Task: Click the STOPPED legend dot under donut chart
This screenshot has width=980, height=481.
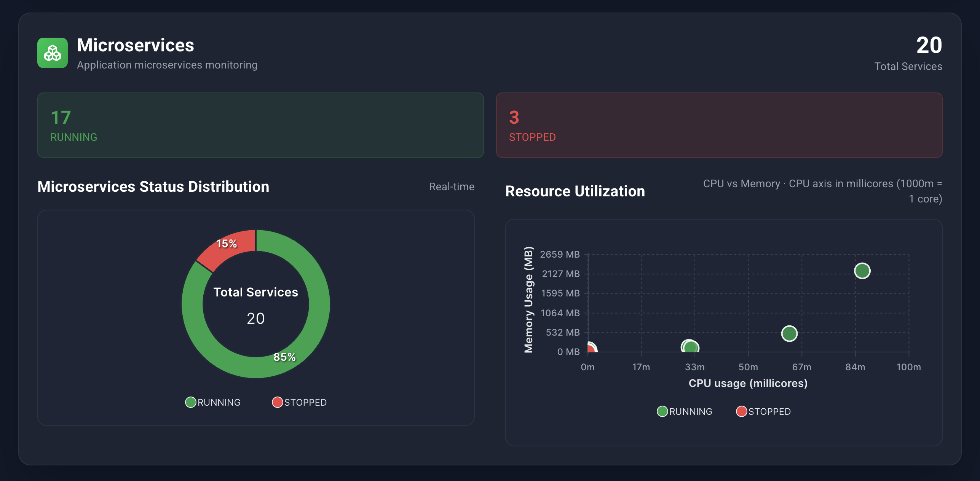Action: click(x=278, y=402)
